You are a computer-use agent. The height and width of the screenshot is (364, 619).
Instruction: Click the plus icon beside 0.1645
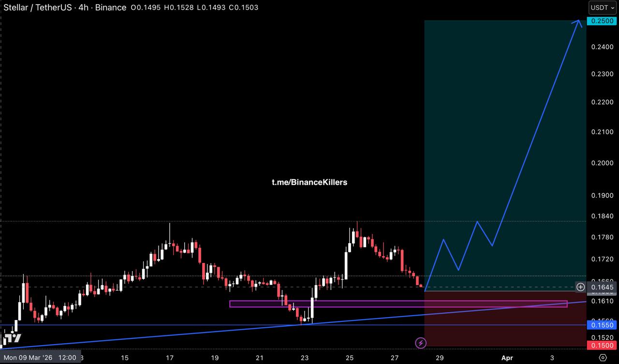(x=580, y=287)
